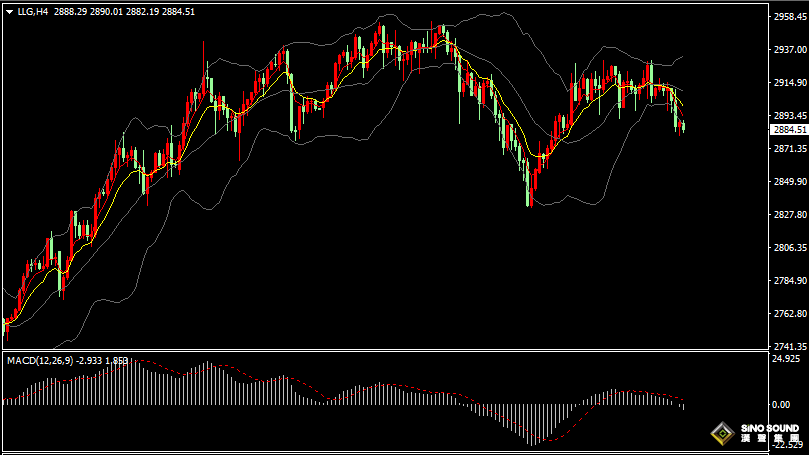Click the 0.00 level on MACD scale
The image size is (809, 455).
point(781,404)
